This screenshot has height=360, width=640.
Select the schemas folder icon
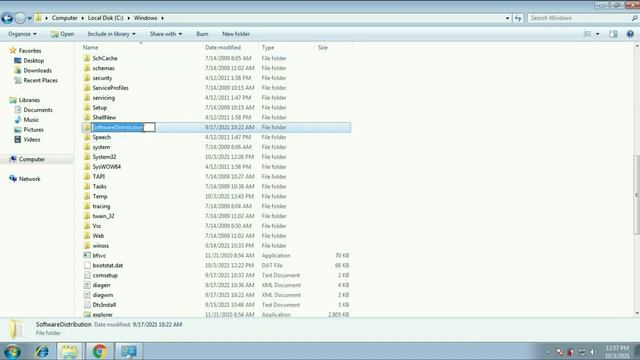click(x=87, y=68)
